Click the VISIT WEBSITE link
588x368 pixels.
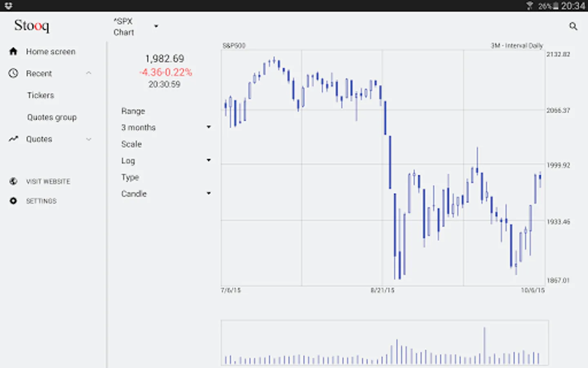(48, 181)
